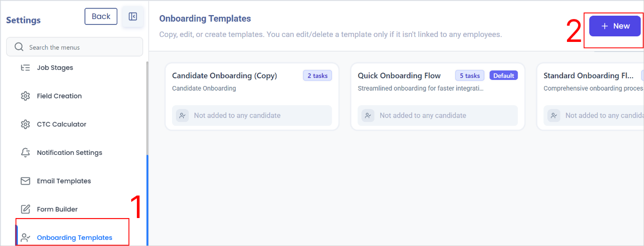Focus the Search the menus field

tap(74, 47)
